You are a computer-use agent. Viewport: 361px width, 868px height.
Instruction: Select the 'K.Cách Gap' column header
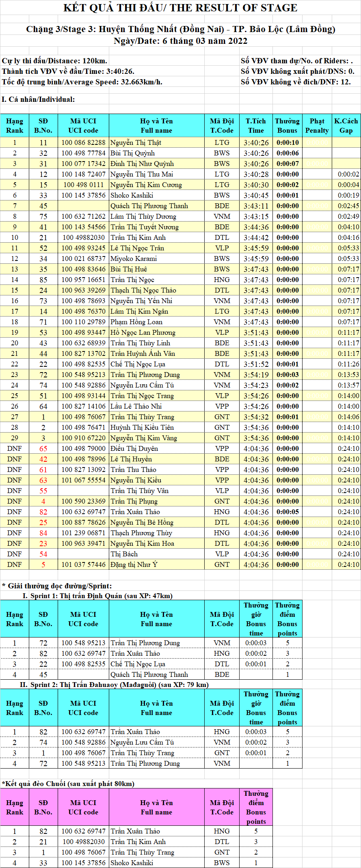click(x=346, y=126)
